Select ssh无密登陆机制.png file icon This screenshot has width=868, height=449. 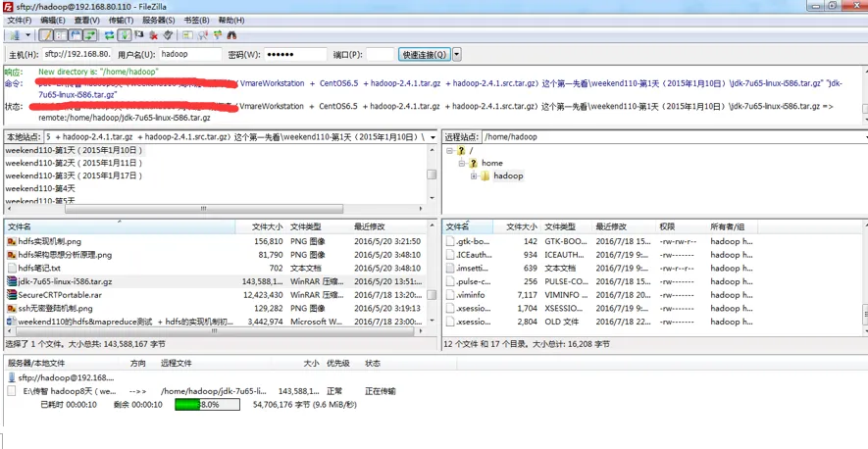12,308
